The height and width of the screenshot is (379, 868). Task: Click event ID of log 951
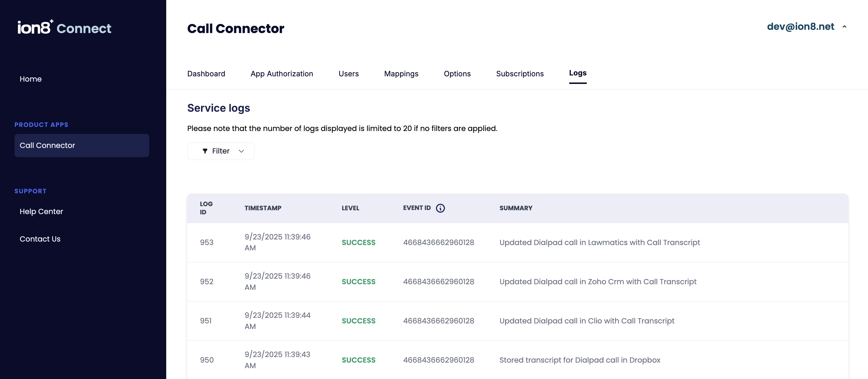pyautogui.click(x=438, y=321)
